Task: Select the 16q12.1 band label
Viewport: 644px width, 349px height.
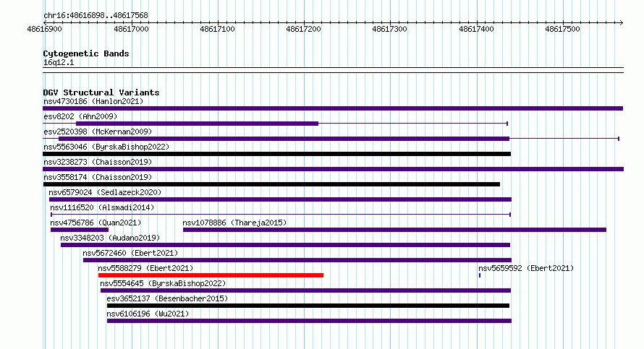Action: tap(59, 62)
